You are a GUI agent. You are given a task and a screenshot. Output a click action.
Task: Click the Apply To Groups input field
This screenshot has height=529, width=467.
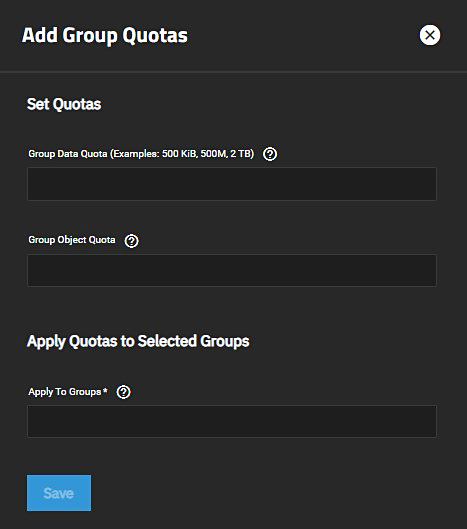[232, 421]
